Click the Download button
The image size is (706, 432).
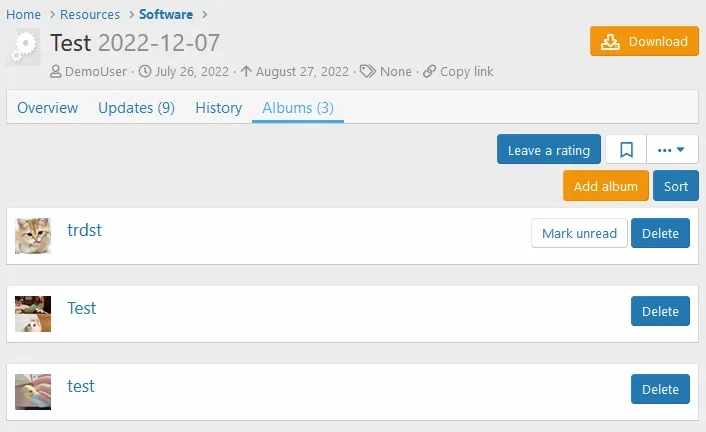[644, 41]
